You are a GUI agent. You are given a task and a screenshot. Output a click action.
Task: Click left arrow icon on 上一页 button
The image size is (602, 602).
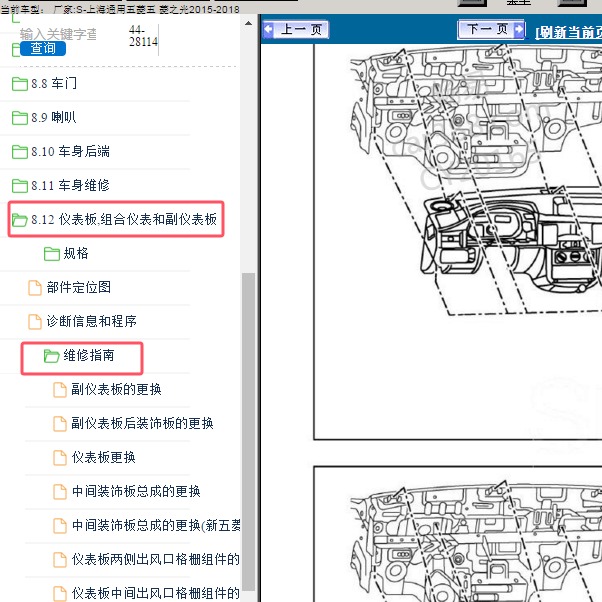point(268,29)
